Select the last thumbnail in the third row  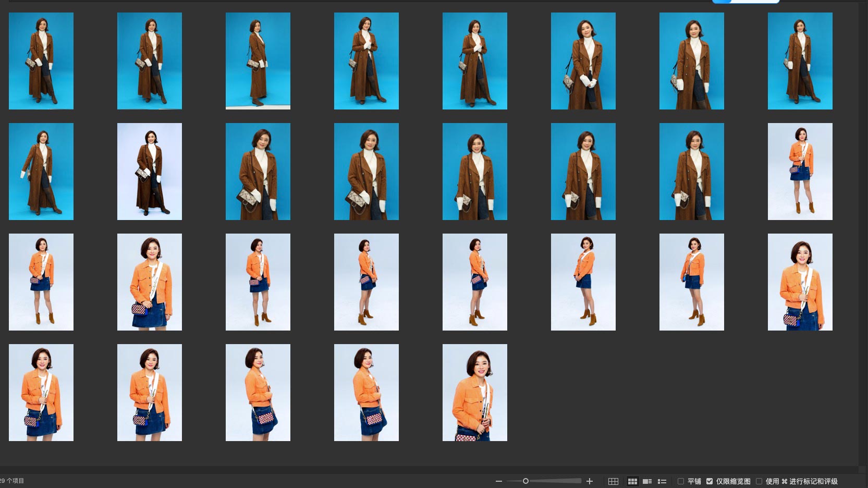(x=800, y=282)
